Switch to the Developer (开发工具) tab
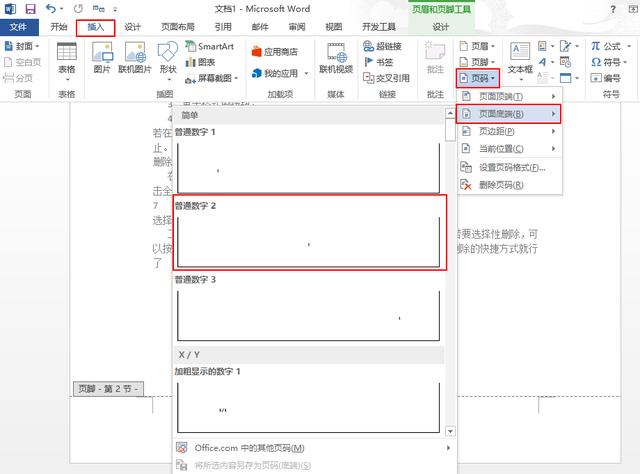This screenshot has height=474, width=640. tap(379, 27)
